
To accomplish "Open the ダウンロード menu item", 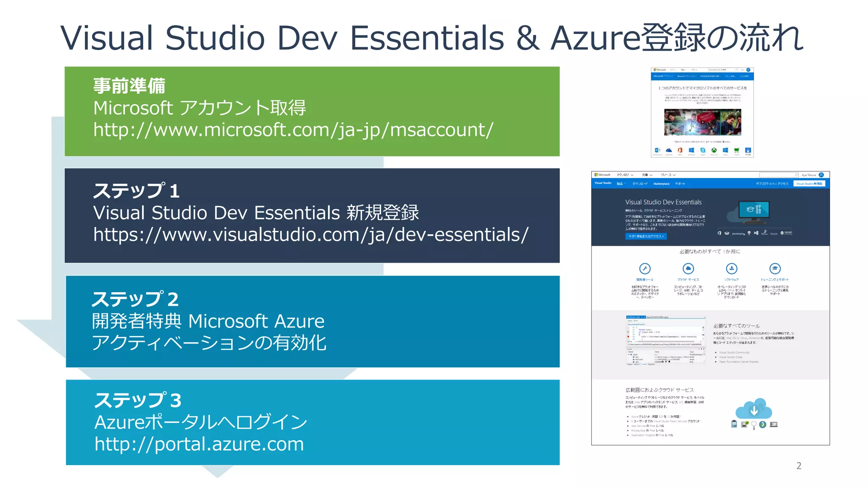I will click(x=640, y=184).
